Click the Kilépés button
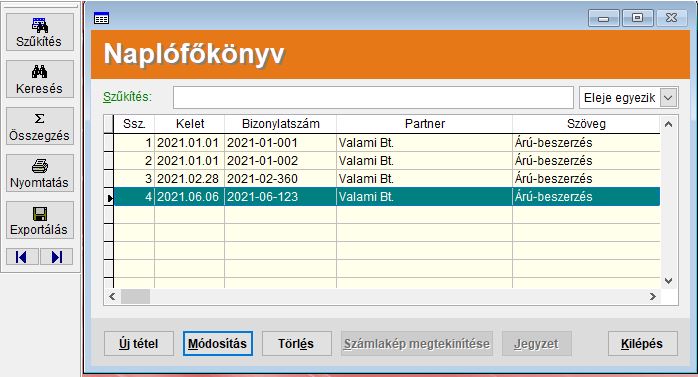The image size is (698, 377). click(x=642, y=344)
